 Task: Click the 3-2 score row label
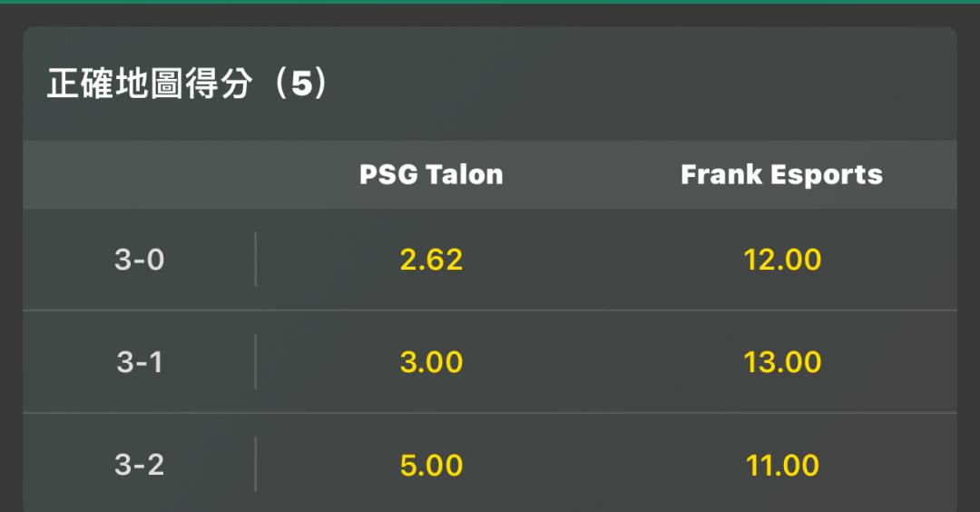click(x=140, y=465)
